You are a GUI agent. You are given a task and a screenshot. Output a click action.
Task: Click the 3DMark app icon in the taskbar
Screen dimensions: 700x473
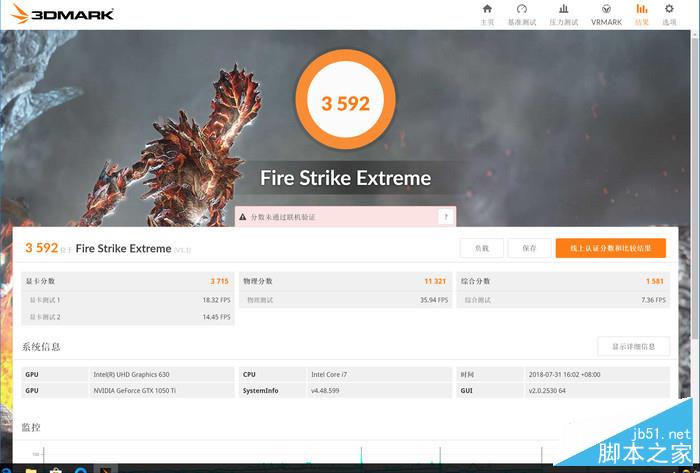point(105,469)
